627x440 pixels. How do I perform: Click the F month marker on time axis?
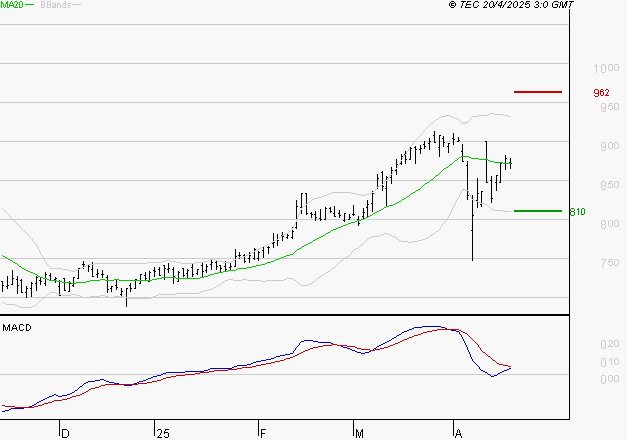point(263,434)
